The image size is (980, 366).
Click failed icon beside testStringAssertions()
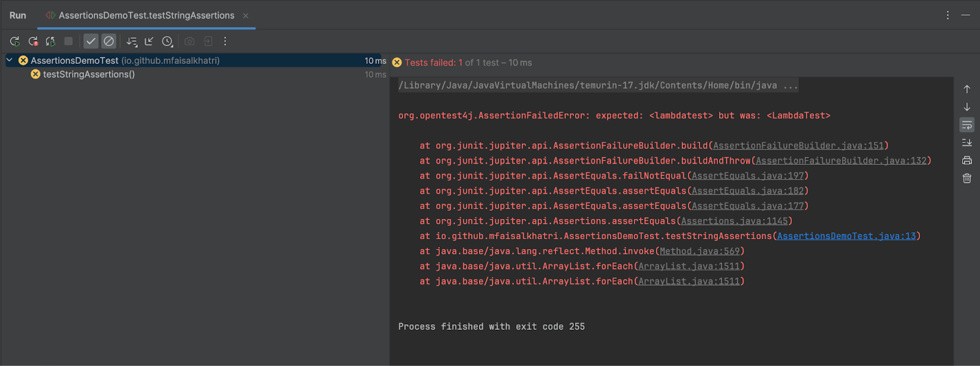tap(36, 74)
